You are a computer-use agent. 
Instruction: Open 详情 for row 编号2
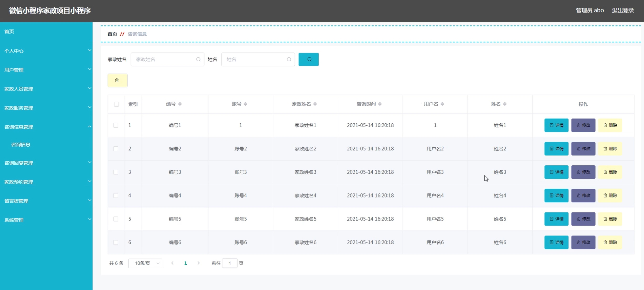[x=556, y=149]
